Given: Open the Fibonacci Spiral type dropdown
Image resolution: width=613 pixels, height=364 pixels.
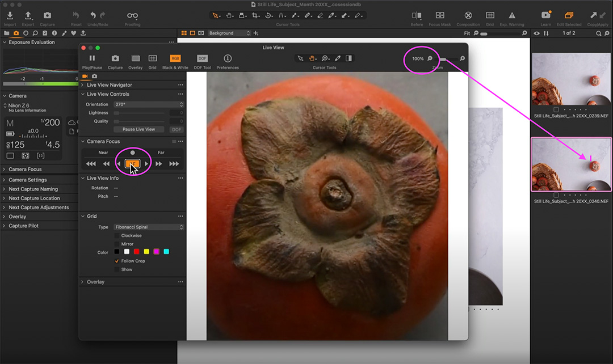Looking at the screenshot, I should tap(149, 227).
